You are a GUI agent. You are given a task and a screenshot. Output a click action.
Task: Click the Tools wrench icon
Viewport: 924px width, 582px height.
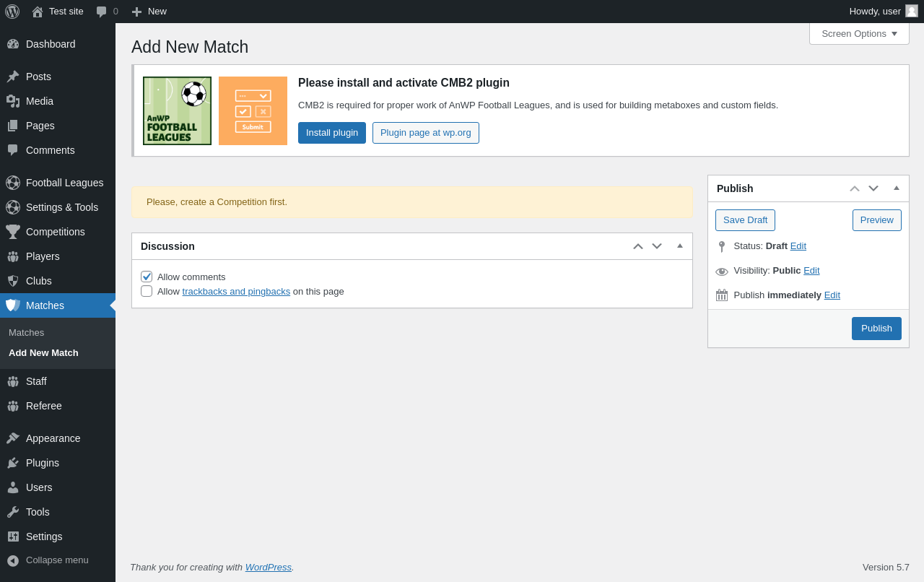pyautogui.click(x=13, y=512)
